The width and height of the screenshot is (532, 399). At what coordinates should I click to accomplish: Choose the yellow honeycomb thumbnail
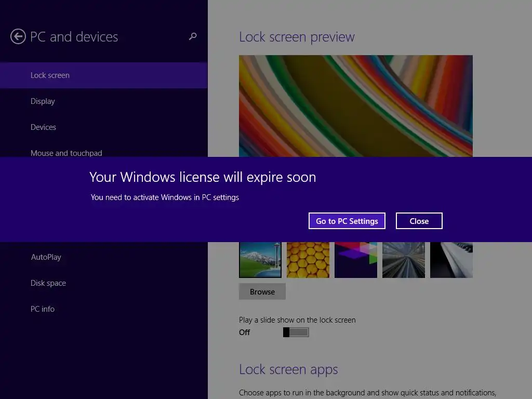point(308,260)
